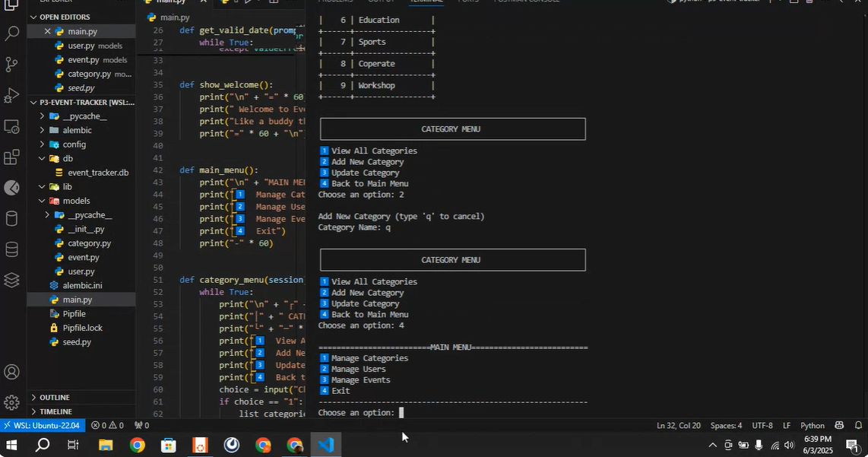
Task: Change language mode via Python status item
Action: pyautogui.click(x=812, y=426)
